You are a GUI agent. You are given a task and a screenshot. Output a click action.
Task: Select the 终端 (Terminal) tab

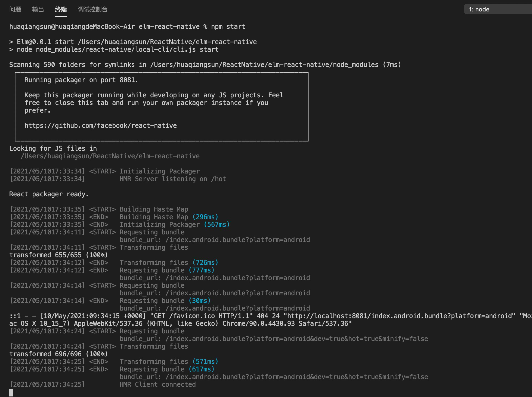coord(61,10)
